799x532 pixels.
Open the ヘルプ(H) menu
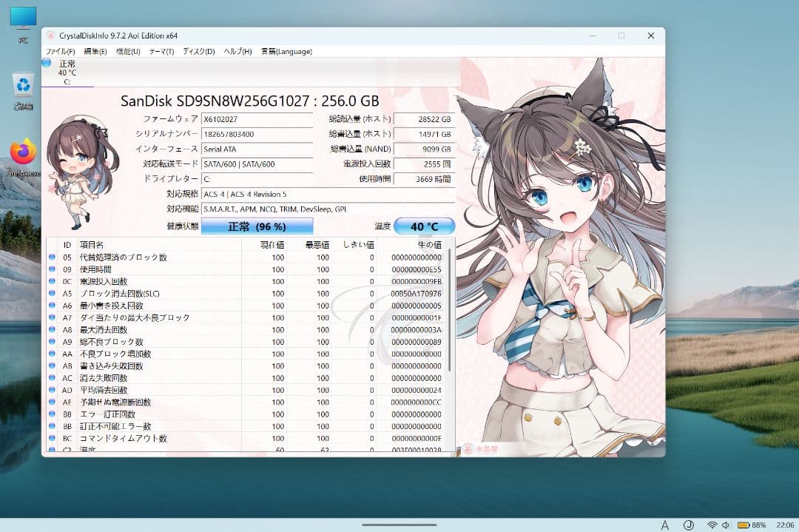click(x=235, y=51)
